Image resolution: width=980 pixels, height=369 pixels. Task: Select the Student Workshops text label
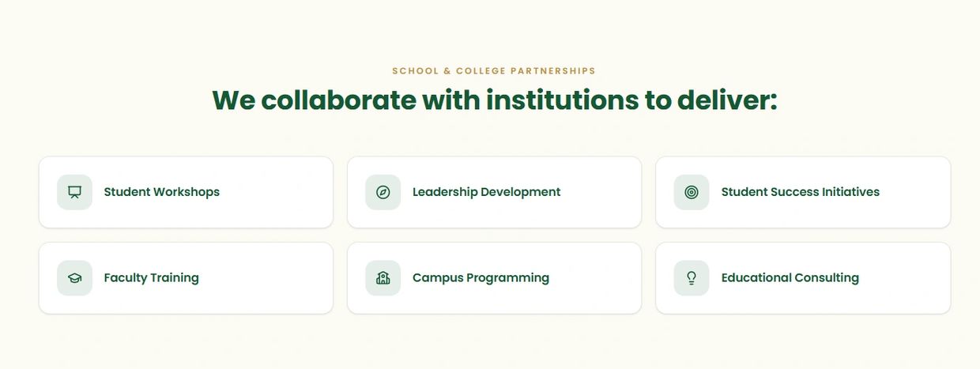click(162, 192)
